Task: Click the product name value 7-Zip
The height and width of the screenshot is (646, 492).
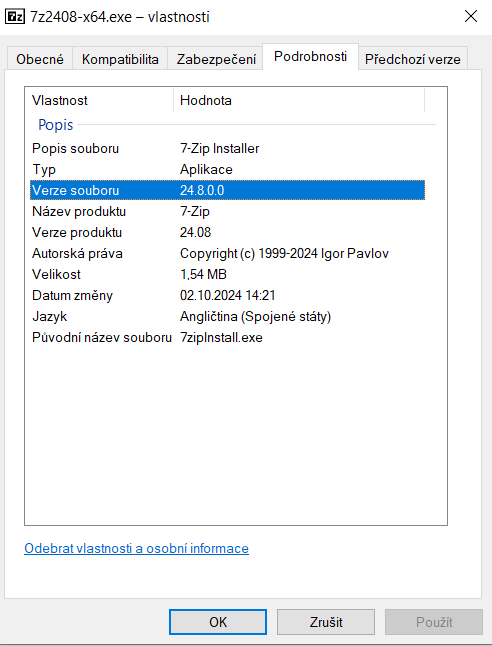Action: [x=194, y=211]
